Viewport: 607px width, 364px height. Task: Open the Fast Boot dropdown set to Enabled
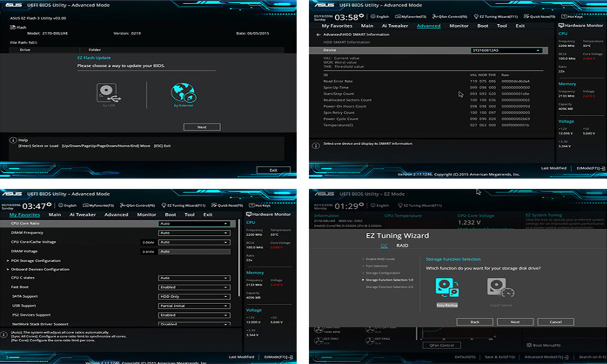[x=194, y=287]
